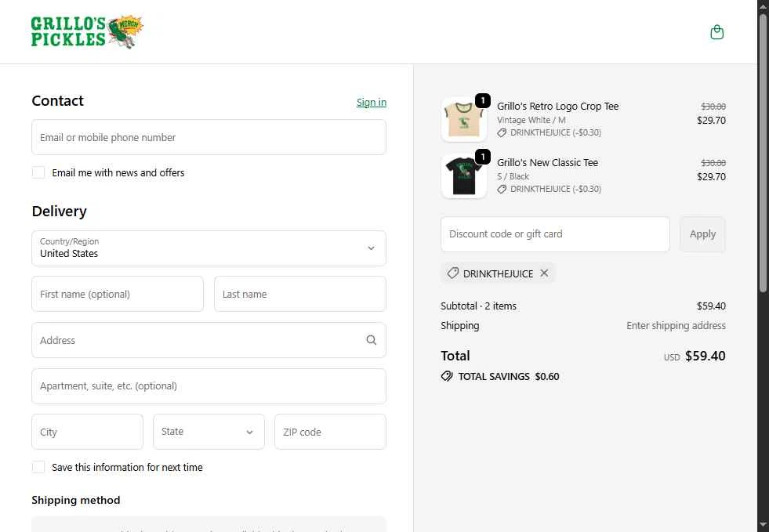Open the Country/Region dropdown
The width and height of the screenshot is (769, 532).
[x=209, y=248]
